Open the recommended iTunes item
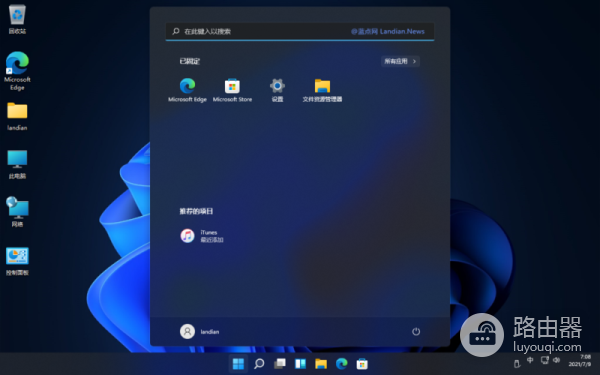This screenshot has height=375, width=600. coord(202,236)
